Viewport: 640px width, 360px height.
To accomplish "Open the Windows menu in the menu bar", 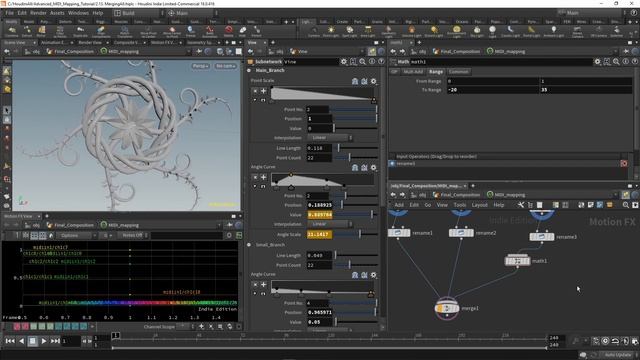I will click(x=78, y=13).
